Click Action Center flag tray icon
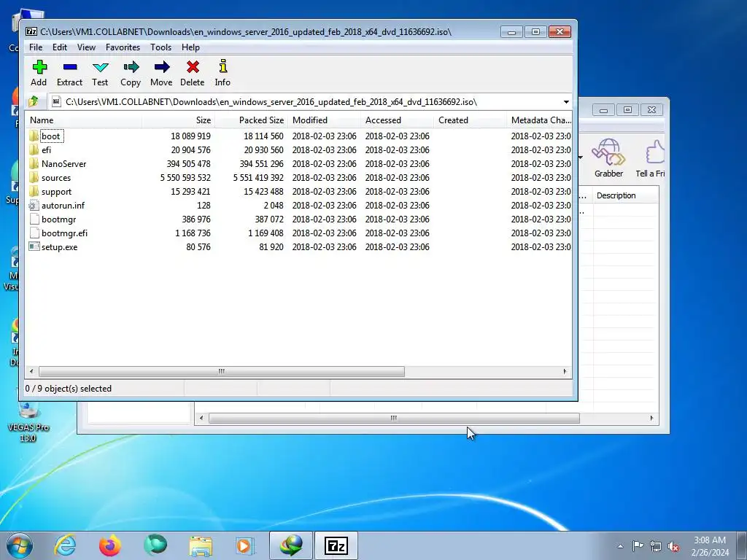747x560 pixels. point(638,546)
